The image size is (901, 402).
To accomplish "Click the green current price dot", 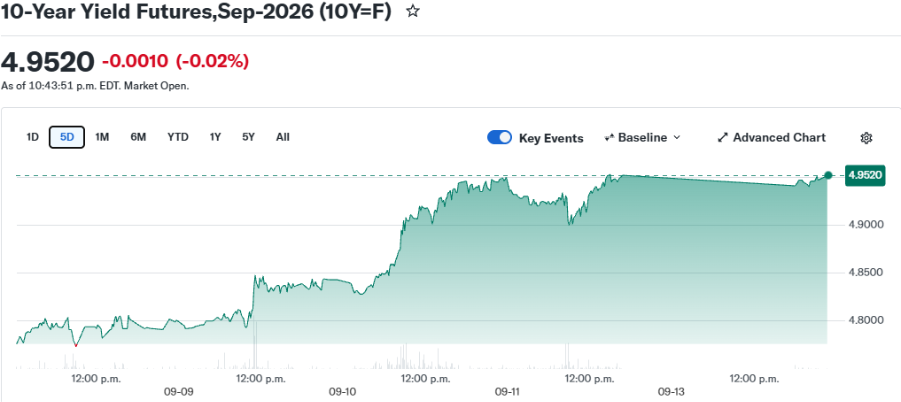I will 828,175.
